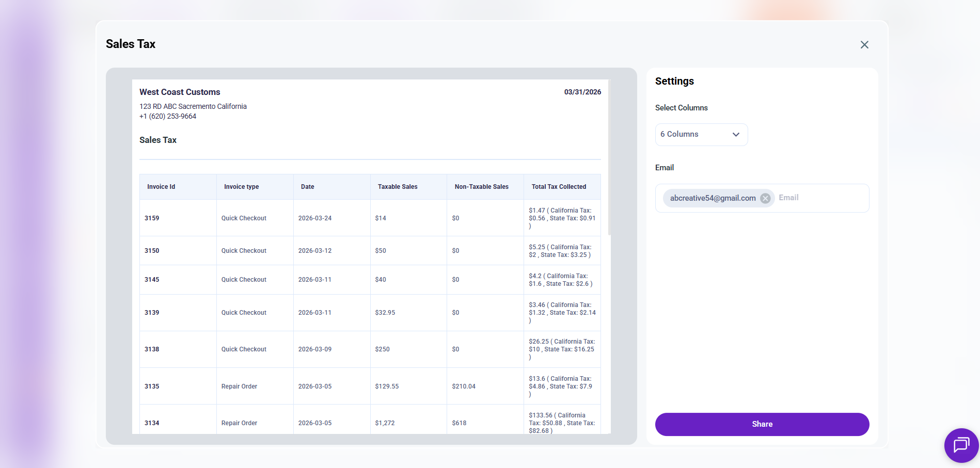This screenshot has height=468, width=980.
Task: Click the Taxable Sales column header
Action: pyautogui.click(x=398, y=187)
